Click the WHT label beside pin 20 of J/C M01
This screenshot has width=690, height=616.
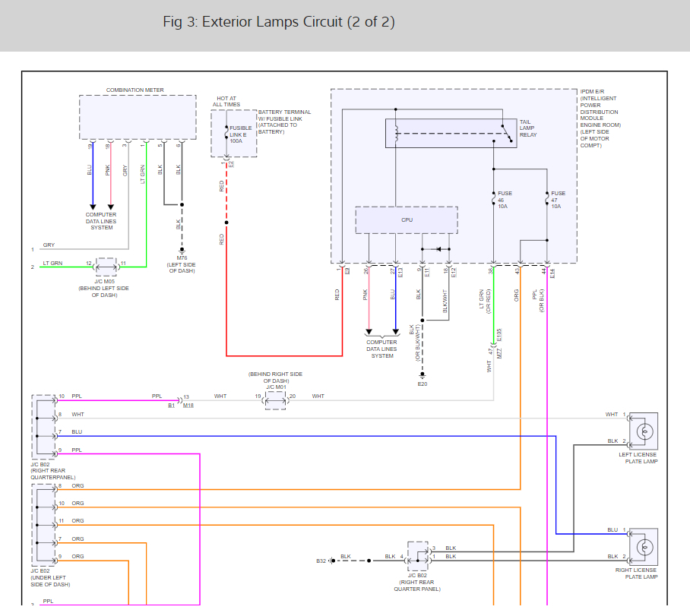pyautogui.click(x=318, y=396)
